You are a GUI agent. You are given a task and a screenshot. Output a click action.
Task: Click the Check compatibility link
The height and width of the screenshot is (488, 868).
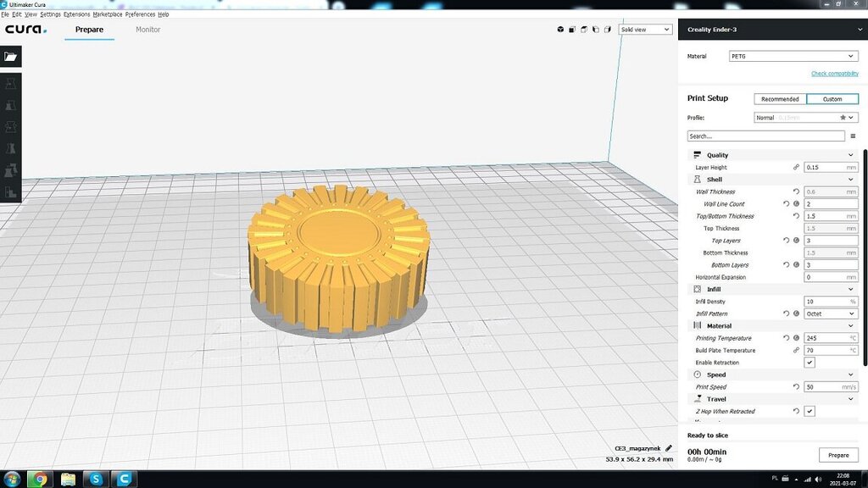coord(834,74)
